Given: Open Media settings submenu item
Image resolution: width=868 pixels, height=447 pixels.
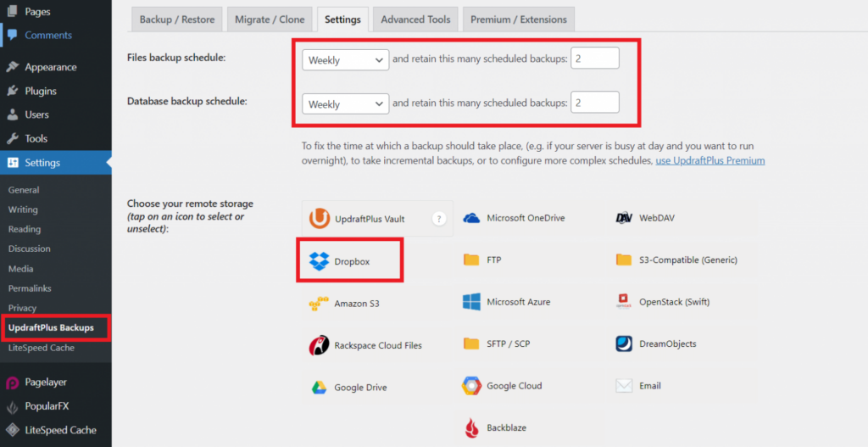Looking at the screenshot, I should [x=21, y=269].
